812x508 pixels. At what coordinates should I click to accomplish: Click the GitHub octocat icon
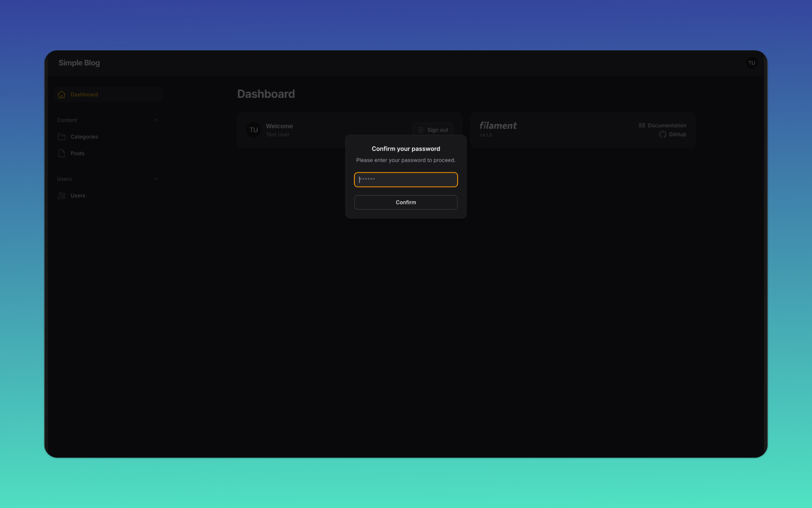point(662,135)
